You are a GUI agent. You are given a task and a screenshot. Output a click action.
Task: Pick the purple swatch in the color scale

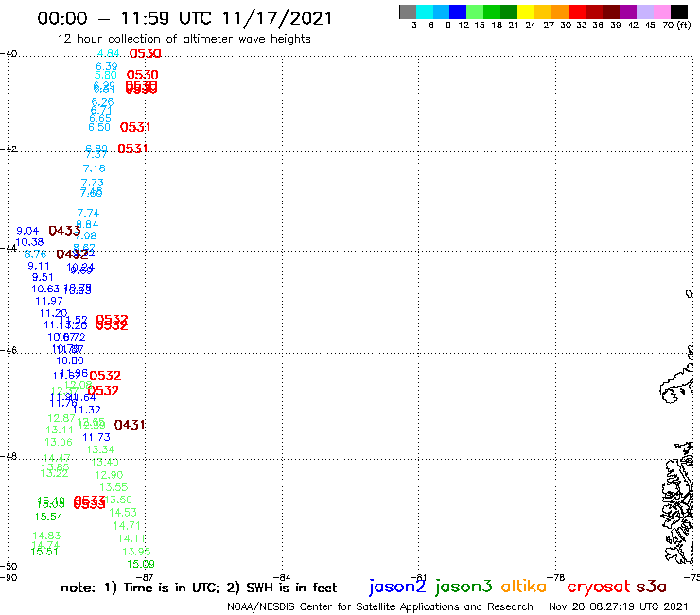(628, 11)
